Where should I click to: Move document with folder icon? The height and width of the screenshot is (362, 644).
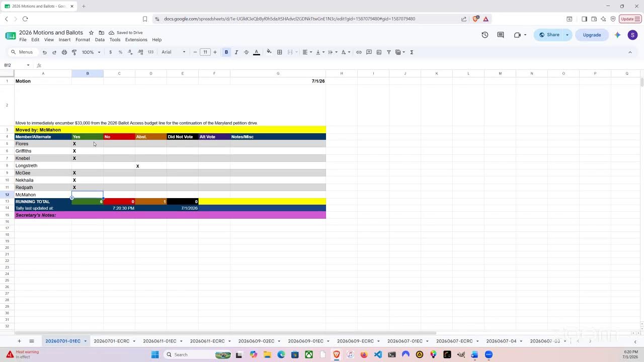coord(101,33)
